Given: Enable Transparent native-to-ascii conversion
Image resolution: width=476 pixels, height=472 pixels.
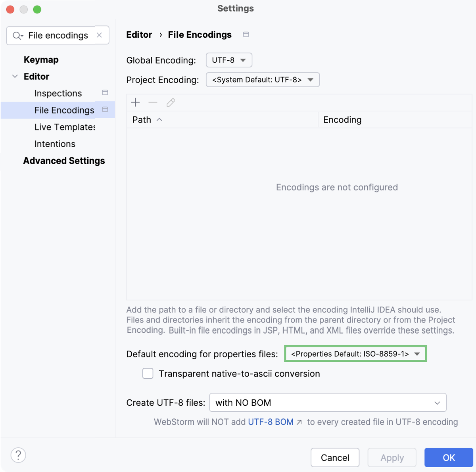Looking at the screenshot, I should click(x=148, y=373).
